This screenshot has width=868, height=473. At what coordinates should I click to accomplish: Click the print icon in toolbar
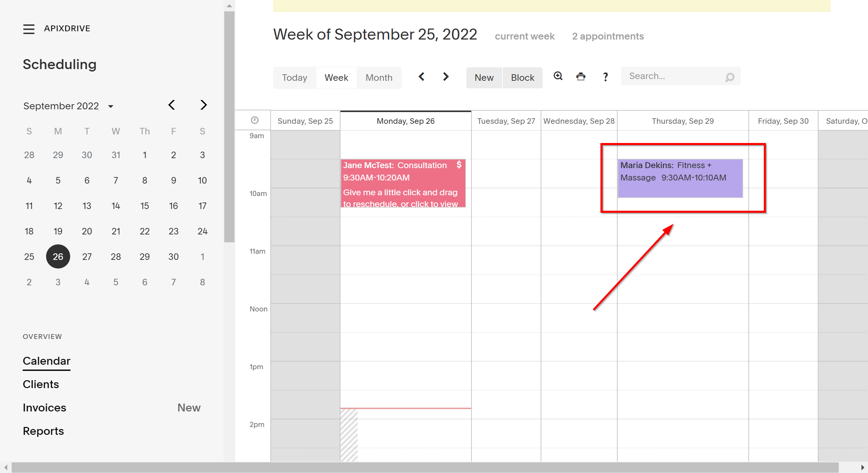pyautogui.click(x=581, y=76)
